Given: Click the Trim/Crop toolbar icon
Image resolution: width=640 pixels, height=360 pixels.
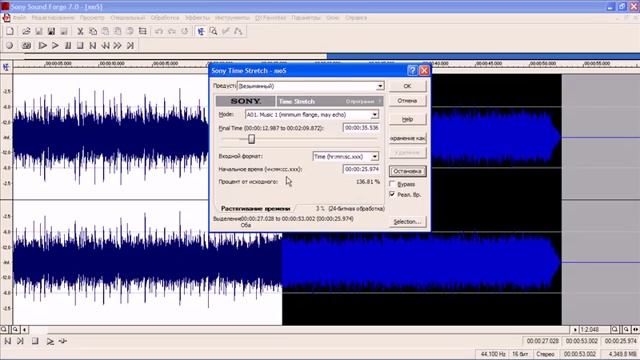Looking at the screenshot, I should pos(142,31).
